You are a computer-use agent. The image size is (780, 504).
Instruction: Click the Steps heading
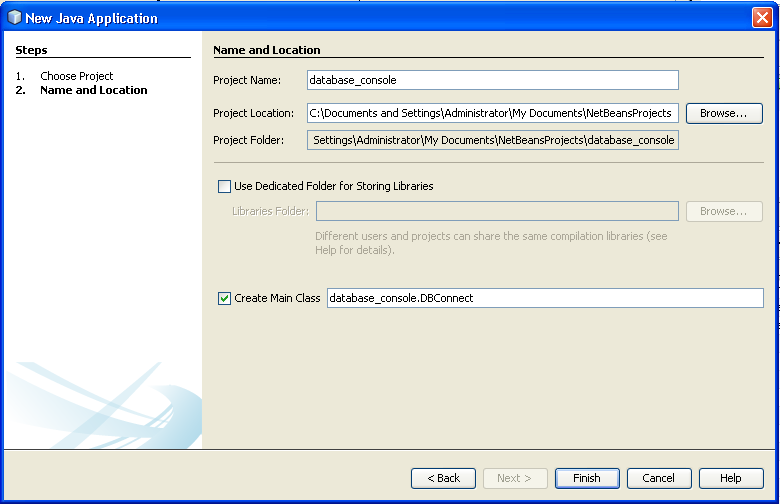pos(31,50)
